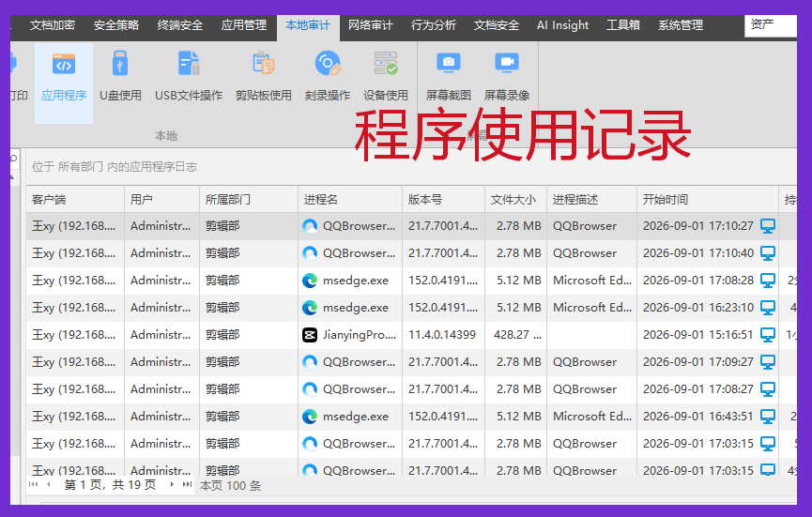
Task: Go to the last page
Action: (187, 484)
